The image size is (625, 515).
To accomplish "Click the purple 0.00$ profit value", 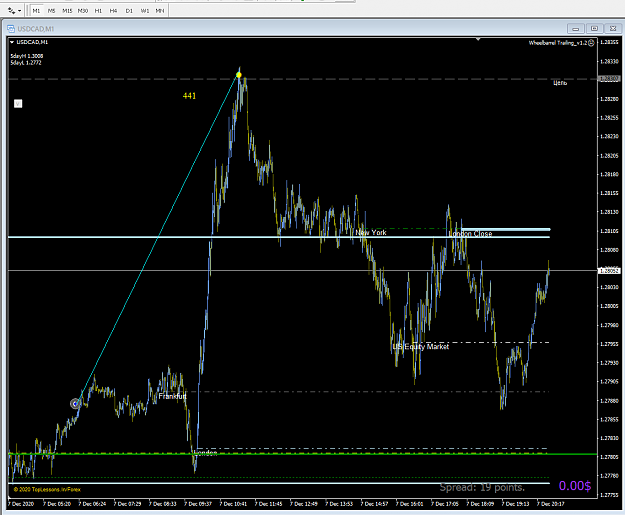I will click(575, 486).
